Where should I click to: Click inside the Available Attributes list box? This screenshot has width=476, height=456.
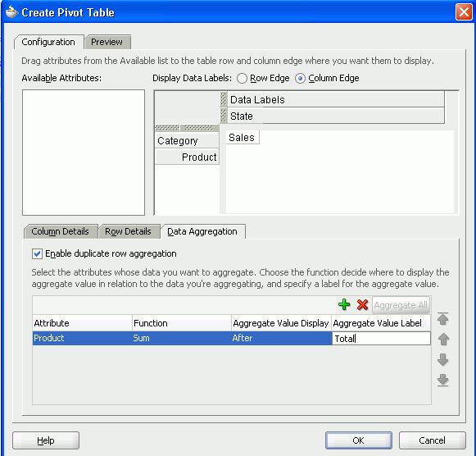pos(84,153)
